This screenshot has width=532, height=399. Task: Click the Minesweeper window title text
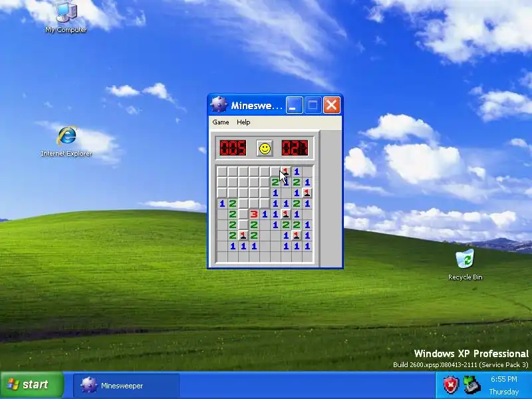257,106
